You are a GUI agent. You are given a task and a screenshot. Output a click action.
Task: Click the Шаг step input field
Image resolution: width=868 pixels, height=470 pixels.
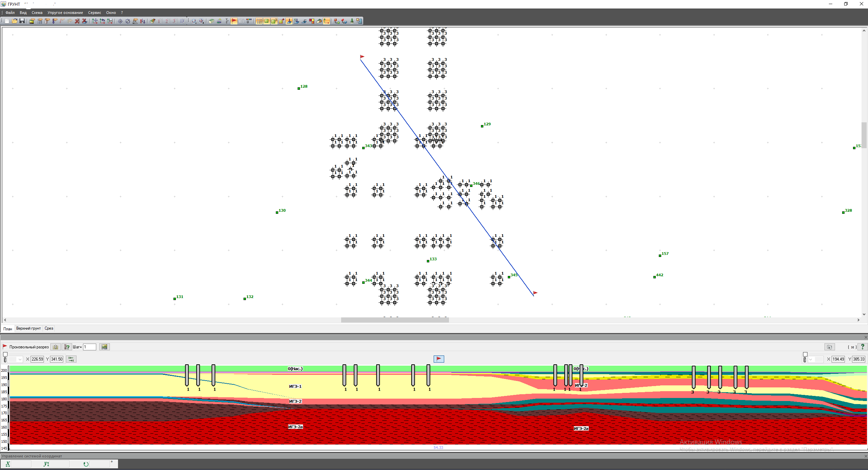tap(89, 347)
